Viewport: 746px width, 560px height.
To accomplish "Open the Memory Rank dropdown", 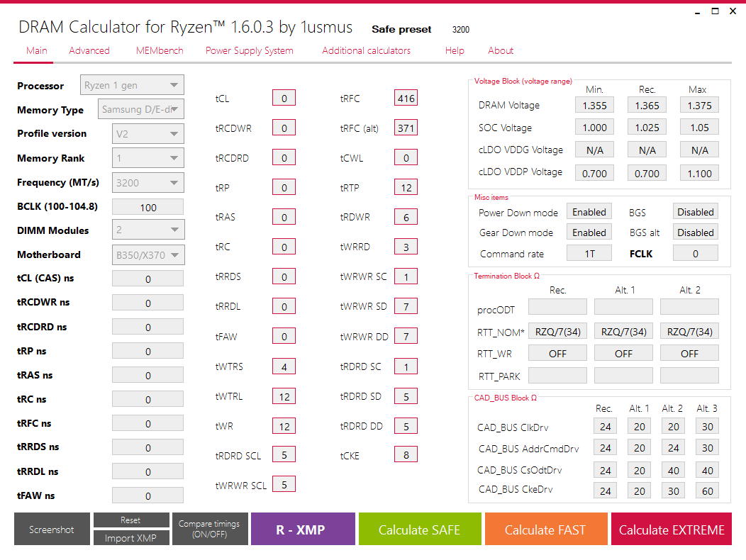I will click(148, 158).
